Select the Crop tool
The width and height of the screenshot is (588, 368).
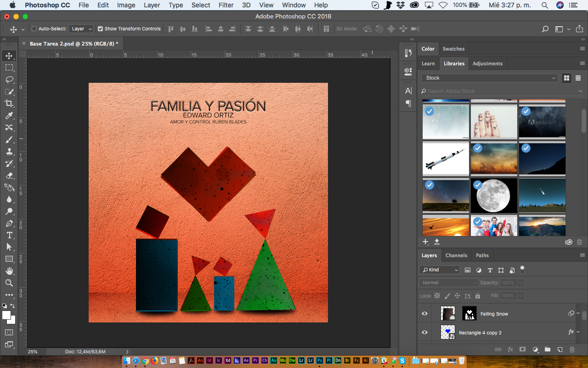[9, 103]
